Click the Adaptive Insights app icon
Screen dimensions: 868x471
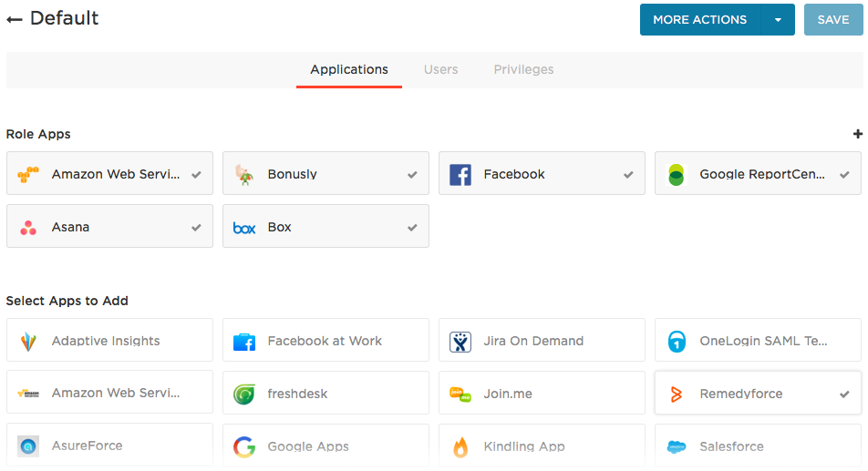pyautogui.click(x=28, y=341)
